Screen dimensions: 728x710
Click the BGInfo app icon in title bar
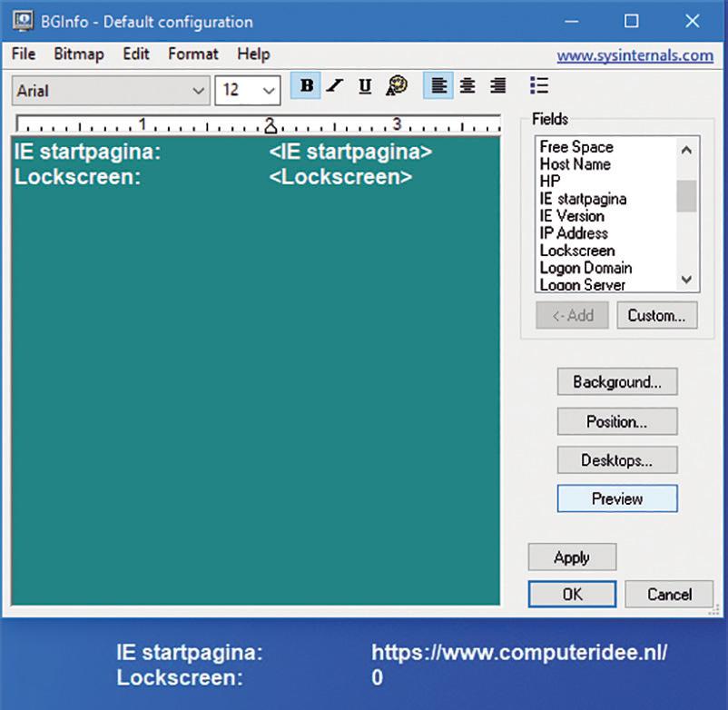coord(24,21)
